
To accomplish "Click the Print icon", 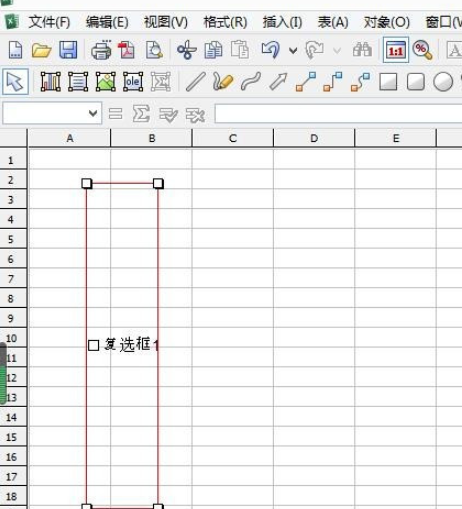I will 101,50.
